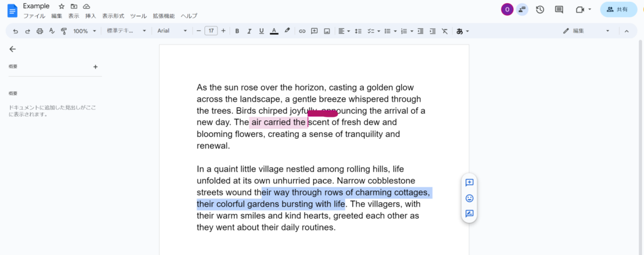Image resolution: width=644 pixels, height=255 pixels.
Task: Open the text color picker
Action: coord(274,31)
